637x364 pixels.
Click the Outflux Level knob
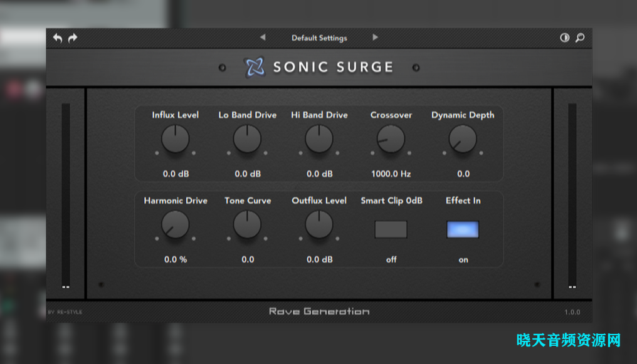[319, 224]
